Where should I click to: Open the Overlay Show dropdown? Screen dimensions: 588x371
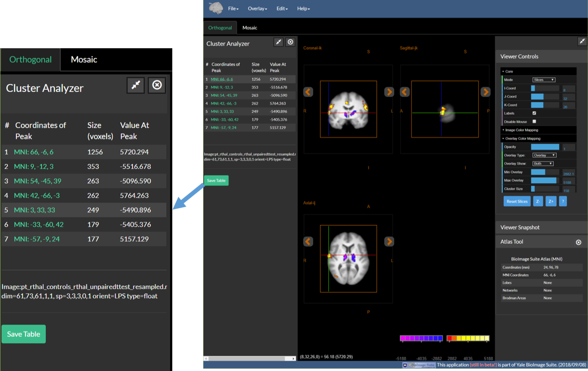point(543,163)
